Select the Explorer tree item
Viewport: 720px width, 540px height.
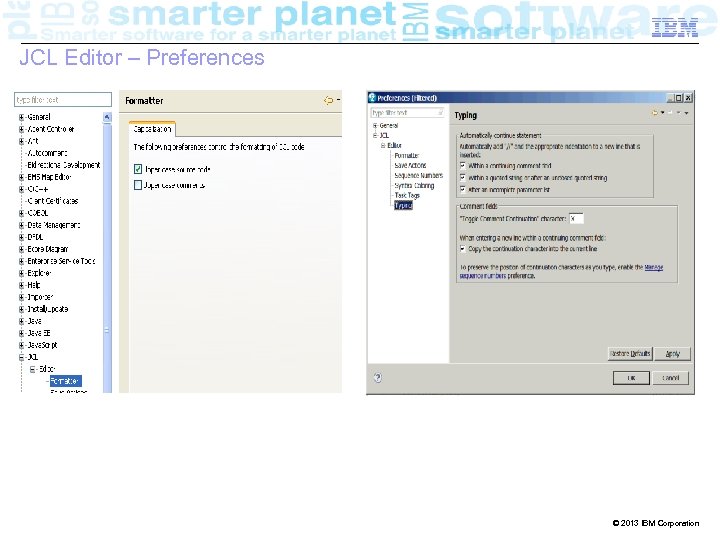pos(39,273)
